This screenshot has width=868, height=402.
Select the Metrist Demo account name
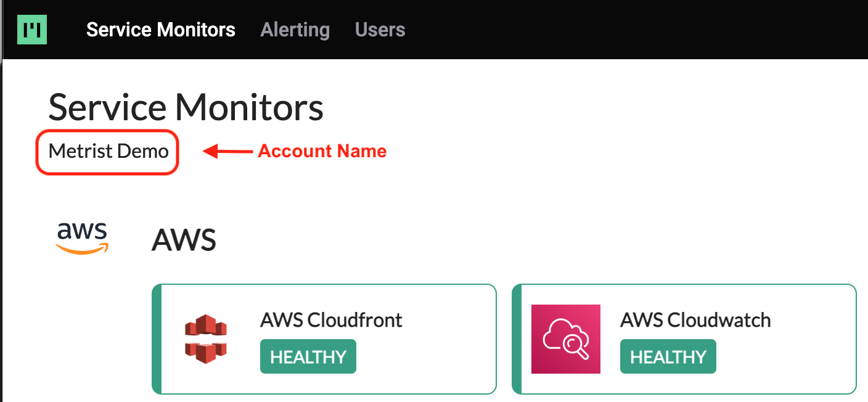point(108,152)
